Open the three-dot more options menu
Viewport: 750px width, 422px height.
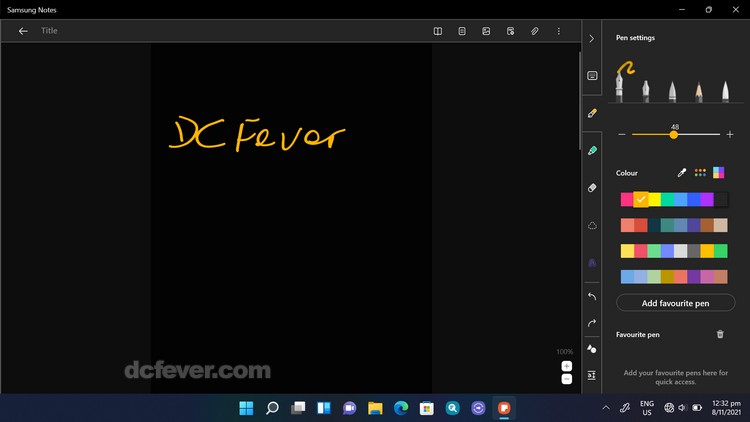pos(559,31)
